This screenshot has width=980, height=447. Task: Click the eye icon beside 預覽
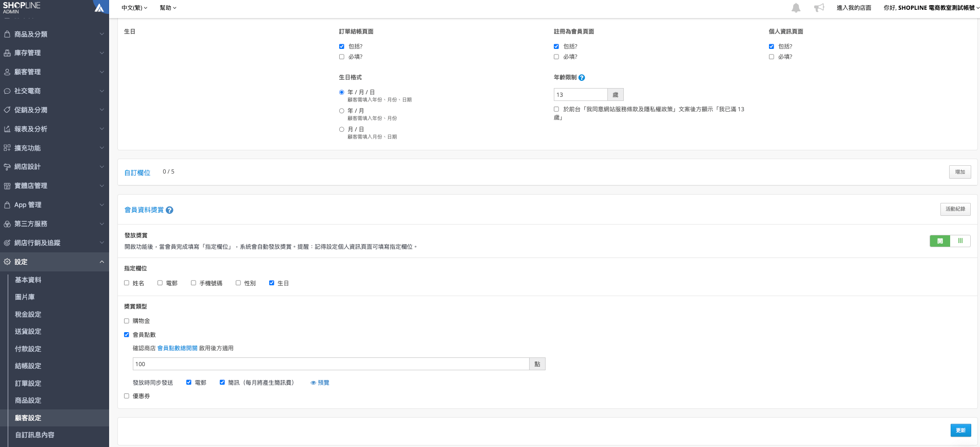[x=313, y=383]
